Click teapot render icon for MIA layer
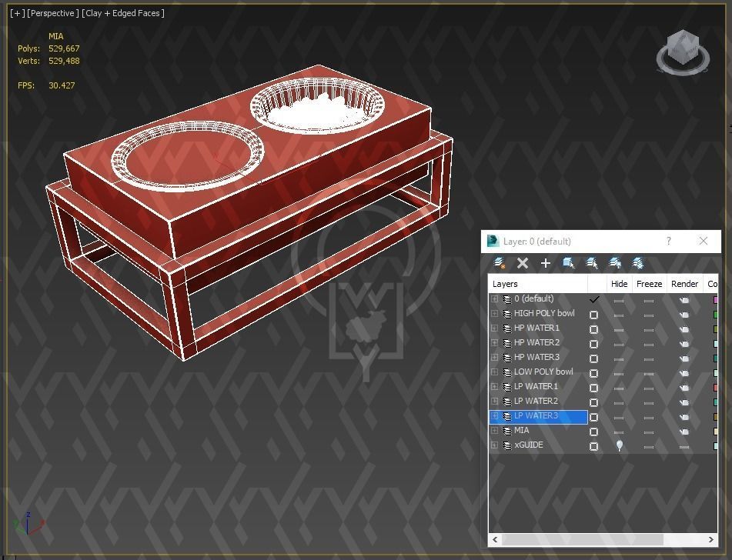The image size is (732, 560). pos(684,432)
